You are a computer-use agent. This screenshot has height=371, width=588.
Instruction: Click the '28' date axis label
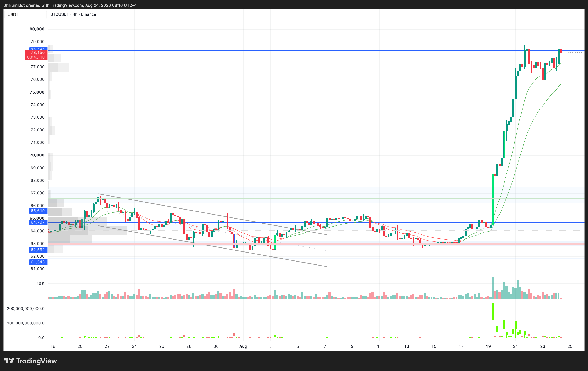coord(189,346)
